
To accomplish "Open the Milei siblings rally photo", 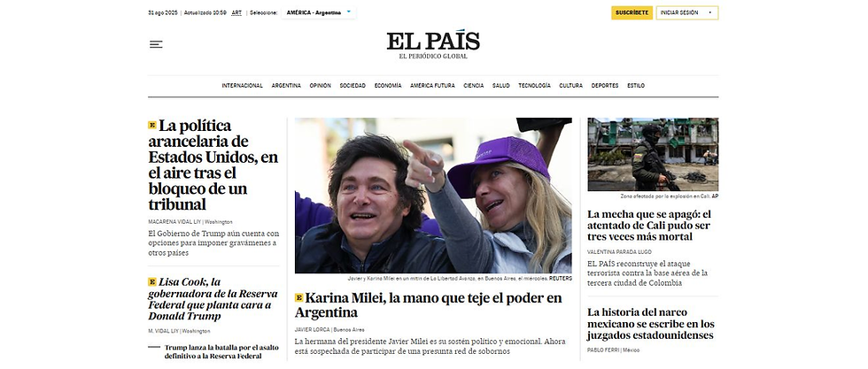I will tap(433, 196).
